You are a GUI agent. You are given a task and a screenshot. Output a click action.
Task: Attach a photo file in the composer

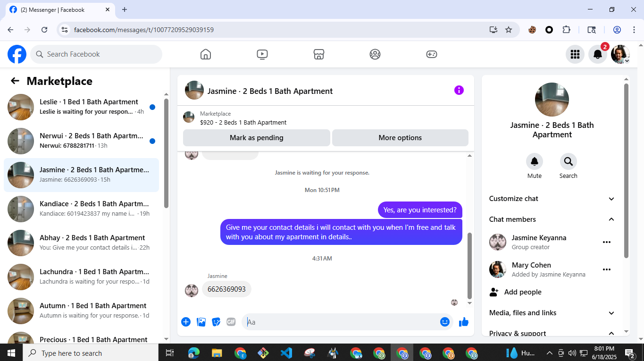(201, 322)
